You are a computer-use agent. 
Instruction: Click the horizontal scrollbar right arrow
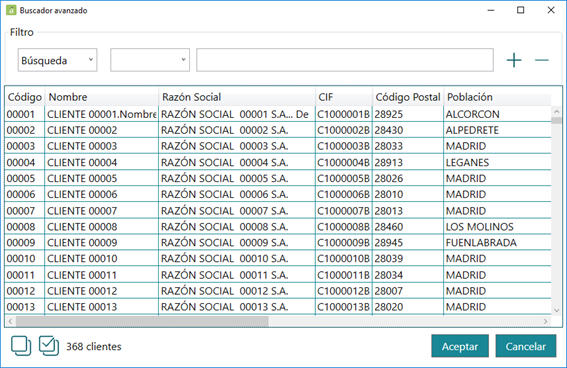(x=546, y=321)
